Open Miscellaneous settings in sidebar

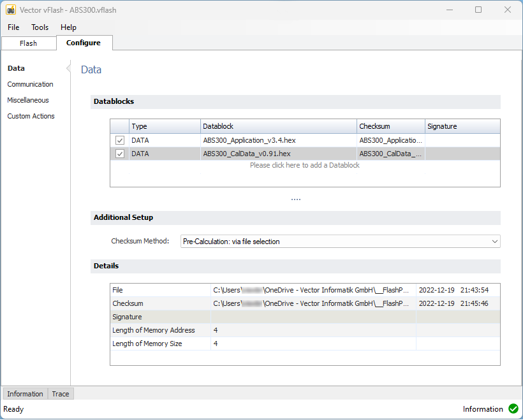[28, 100]
